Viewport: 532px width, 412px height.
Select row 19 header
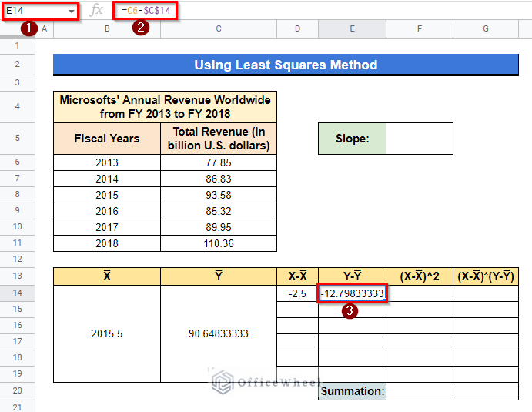tap(17, 374)
